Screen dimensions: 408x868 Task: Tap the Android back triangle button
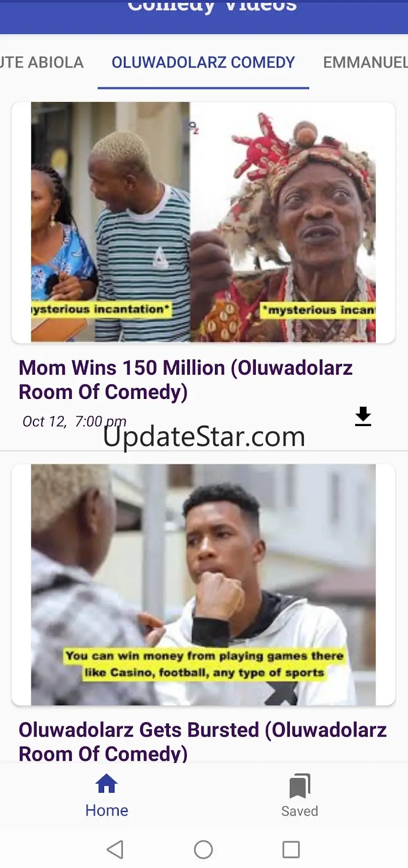(x=115, y=849)
